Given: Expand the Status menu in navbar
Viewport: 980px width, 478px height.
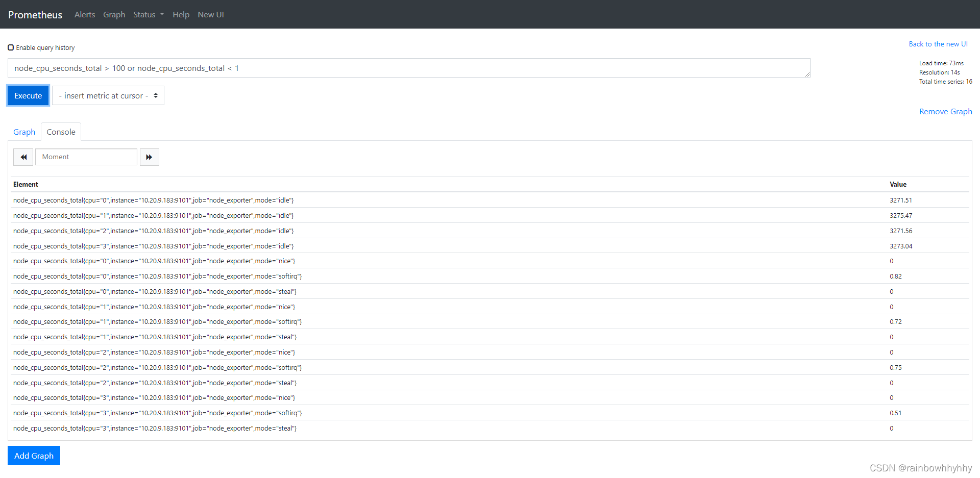Looking at the screenshot, I should tap(149, 14).
